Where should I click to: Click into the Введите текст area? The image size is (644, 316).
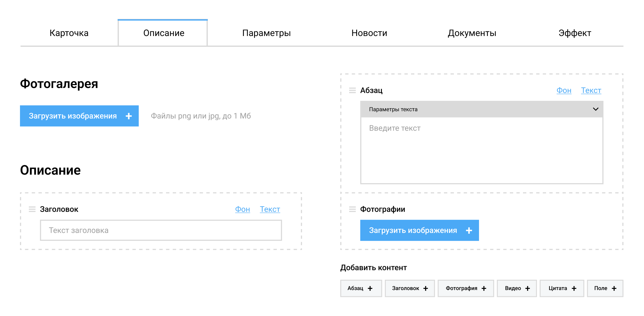point(482,151)
